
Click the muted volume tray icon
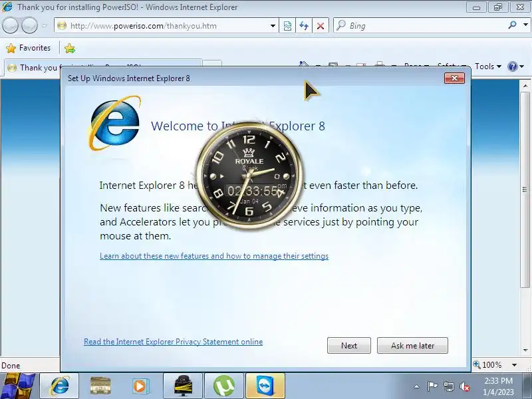(x=464, y=386)
